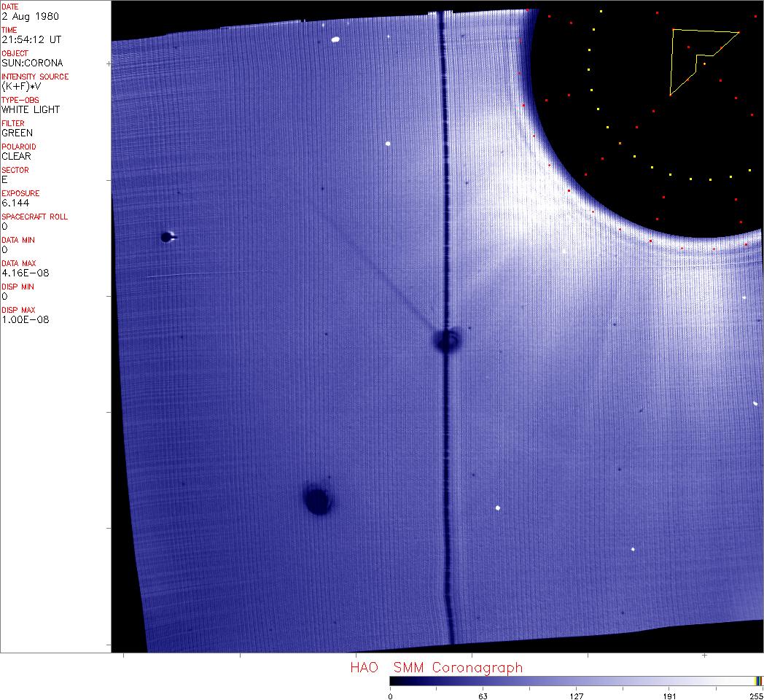The height and width of the screenshot is (700, 764).
Task: Click the time value 21:54:12 UT
Action: click(31, 39)
